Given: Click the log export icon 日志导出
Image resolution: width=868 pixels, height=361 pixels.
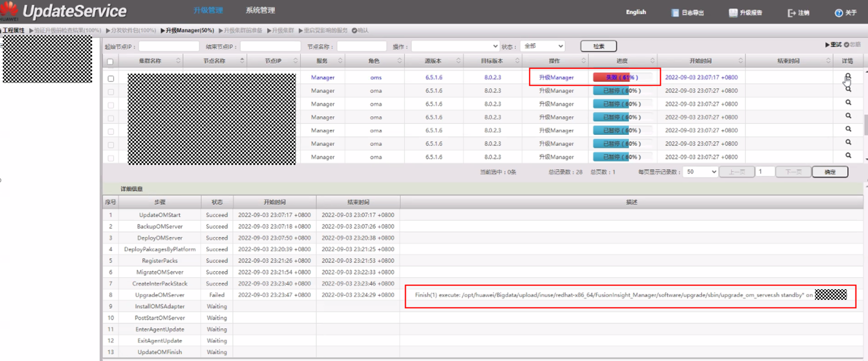Looking at the screenshot, I should pyautogui.click(x=675, y=13).
